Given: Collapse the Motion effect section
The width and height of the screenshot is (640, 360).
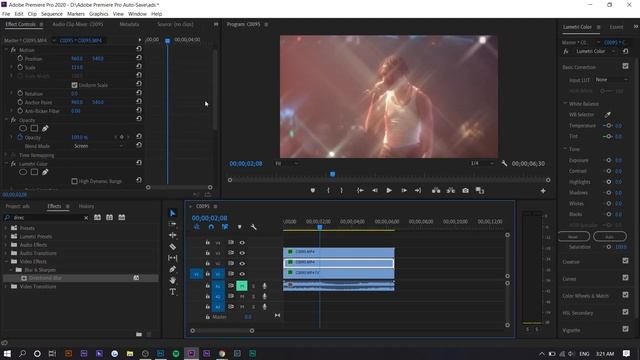Looking at the screenshot, I should (7, 50).
